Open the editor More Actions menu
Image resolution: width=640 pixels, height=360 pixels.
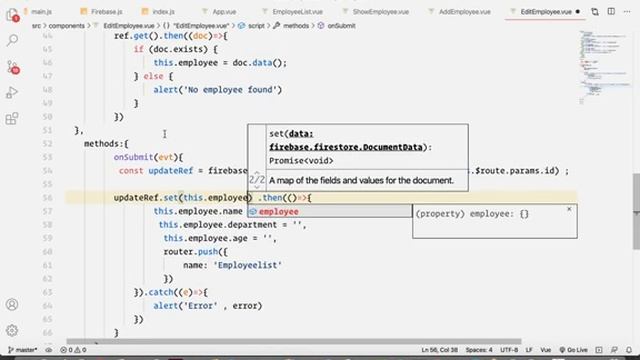[x=627, y=12]
